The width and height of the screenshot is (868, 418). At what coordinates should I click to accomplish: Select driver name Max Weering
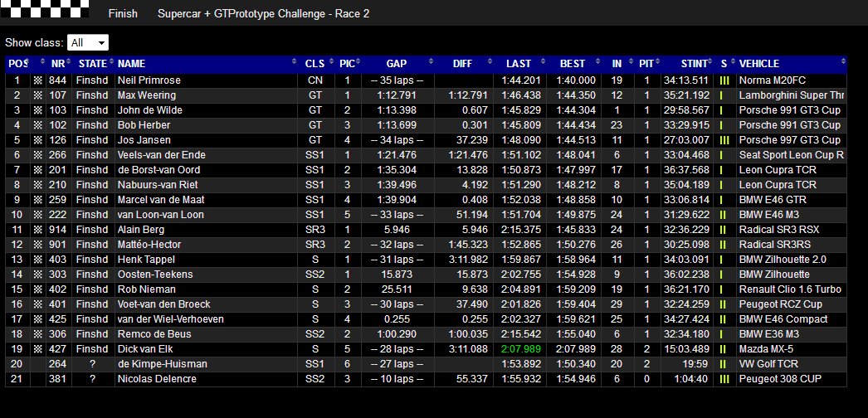click(147, 95)
